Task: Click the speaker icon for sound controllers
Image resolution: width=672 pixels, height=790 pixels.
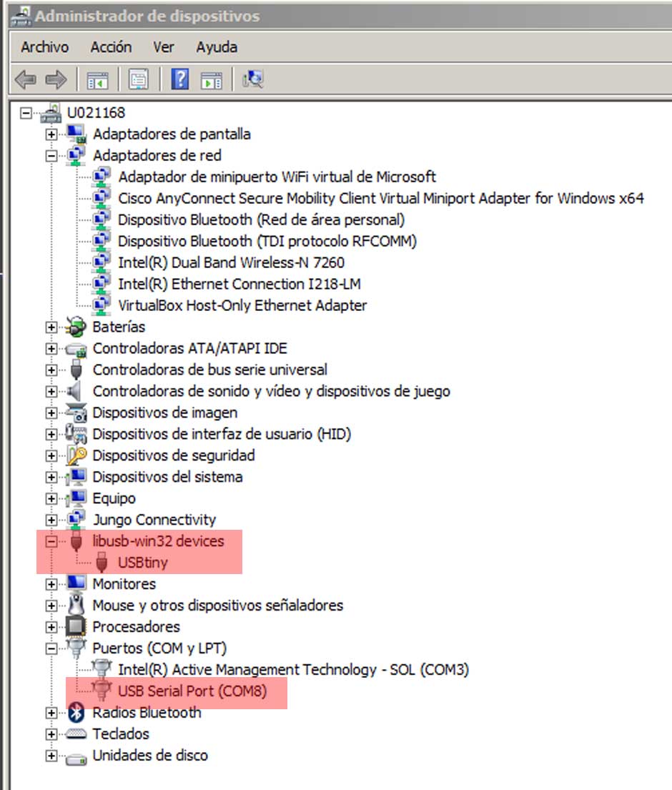Action: (x=74, y=391)
